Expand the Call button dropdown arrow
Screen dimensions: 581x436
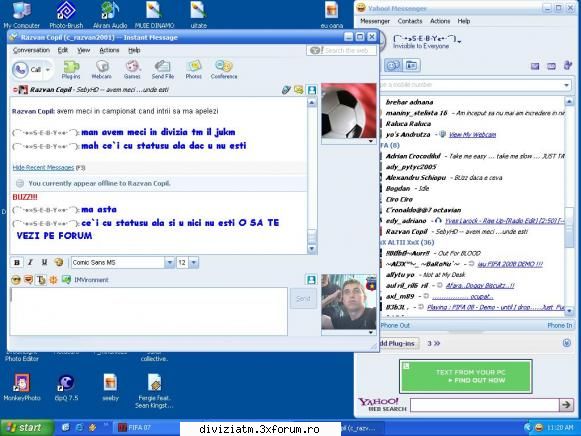click(48, 70)
